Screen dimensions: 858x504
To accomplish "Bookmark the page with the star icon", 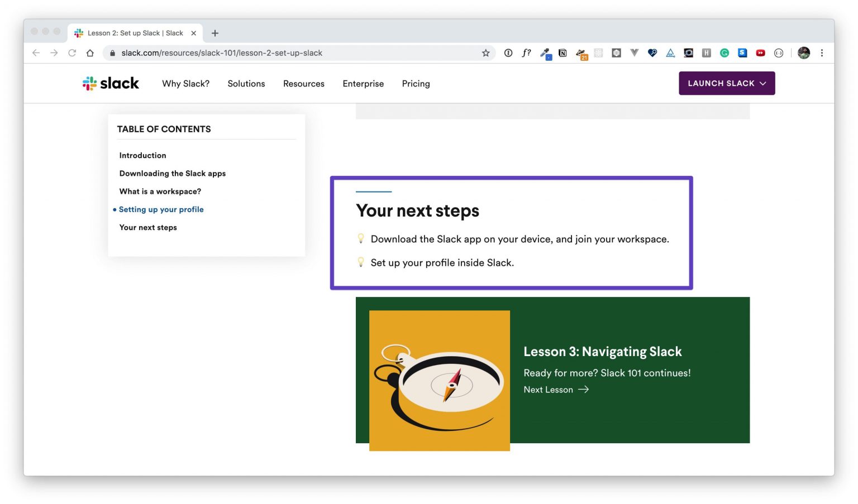I will pos(485,52).
